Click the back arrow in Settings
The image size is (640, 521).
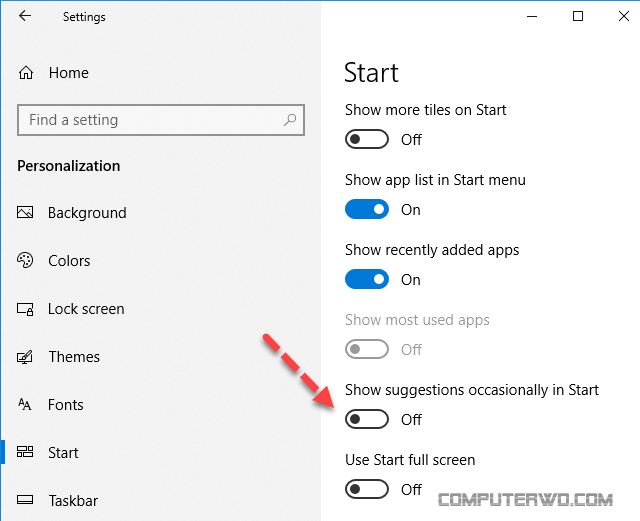point(25,16)
